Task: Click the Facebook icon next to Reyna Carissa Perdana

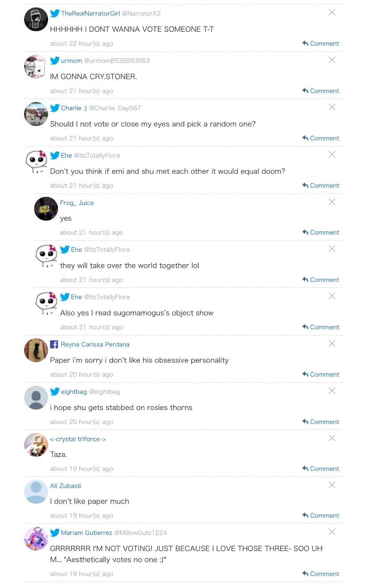Action: pos(54,344)
